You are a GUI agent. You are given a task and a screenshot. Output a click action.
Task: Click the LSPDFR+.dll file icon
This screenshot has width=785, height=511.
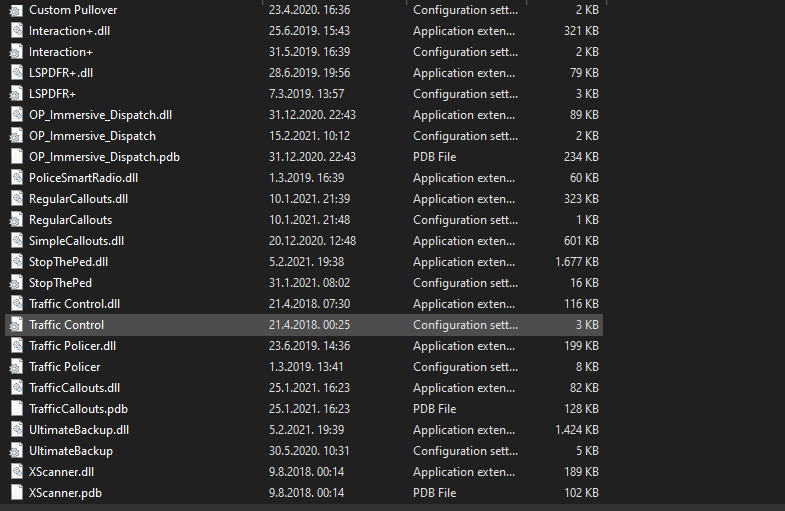17,73
